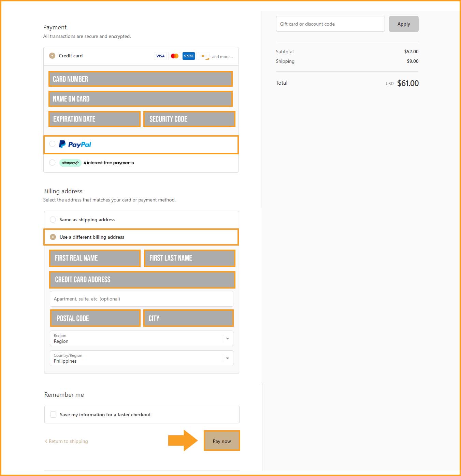Apply the gift card or discount code
This screenshot has width=461, height=476.
(x=404, y=24)
